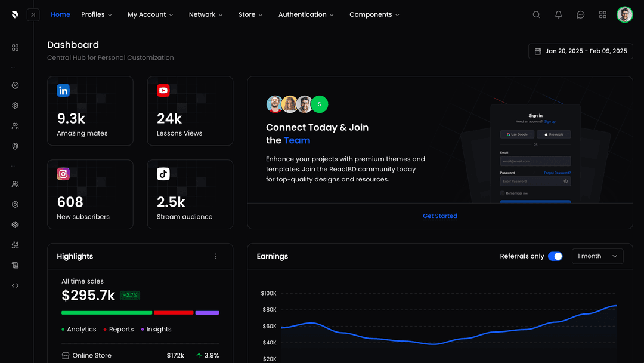
Task: Open the Highlights three-dot options menu
Action: tap(216, 256)
